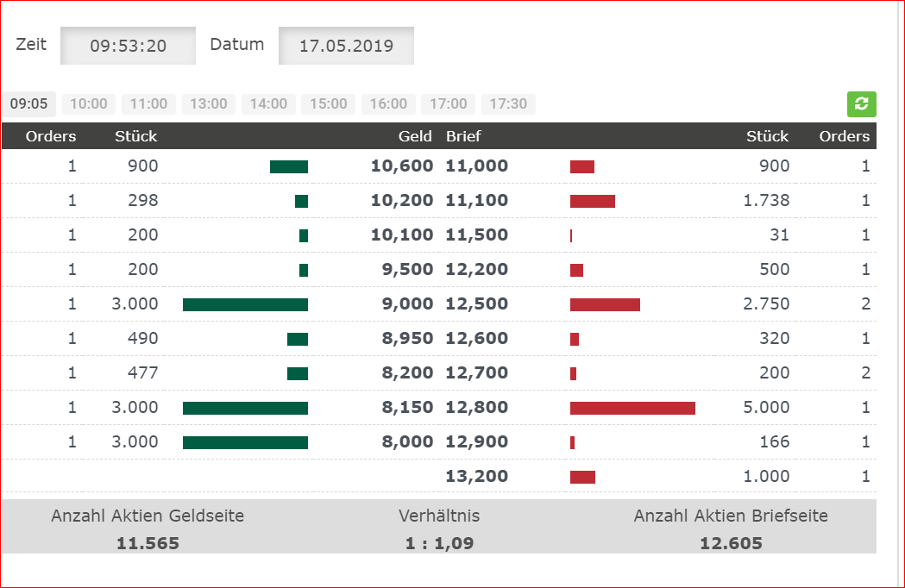This screenshot has height=588, width=905.
Task: Select the ask price 13,200
Action: point(476,477)
